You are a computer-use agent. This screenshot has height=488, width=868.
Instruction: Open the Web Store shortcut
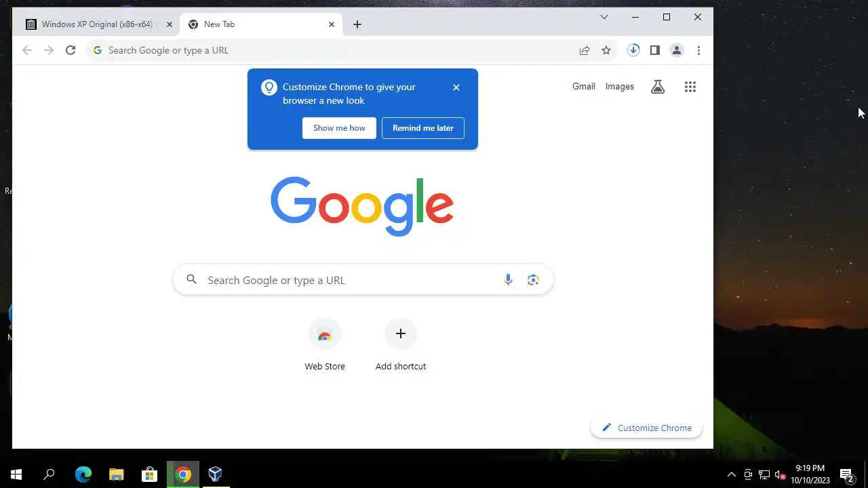pyautogui.click(x=325, y=345)
